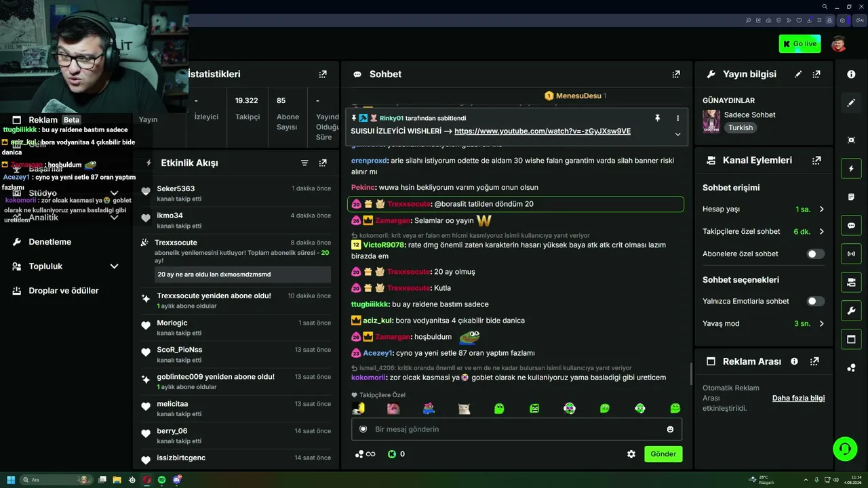This screenshot has height=488, width=868.
Task: Toggle Abonelere özel sohbet switch
Action: pos(816,253)
